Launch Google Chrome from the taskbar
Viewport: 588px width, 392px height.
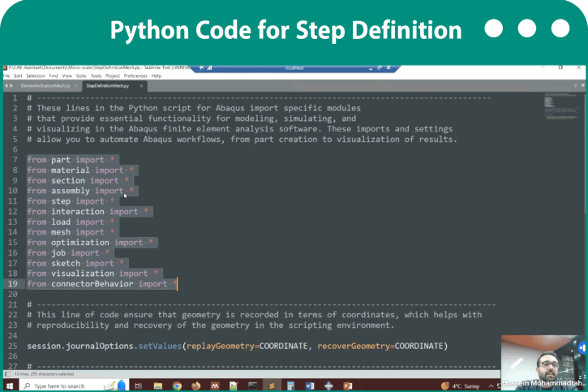177,386
